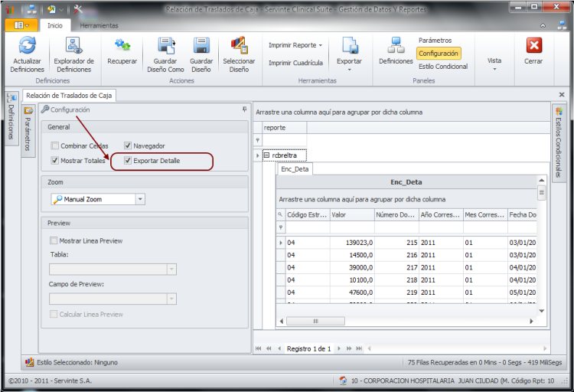Uncheck the Exportar Detalle checkbox
574x392 pixels.
129,161
